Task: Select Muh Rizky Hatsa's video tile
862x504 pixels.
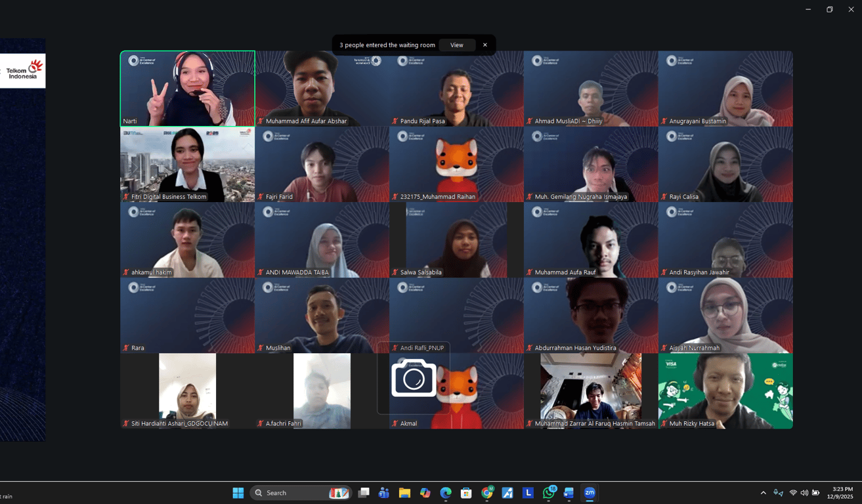Action: [x=725, y=391]
